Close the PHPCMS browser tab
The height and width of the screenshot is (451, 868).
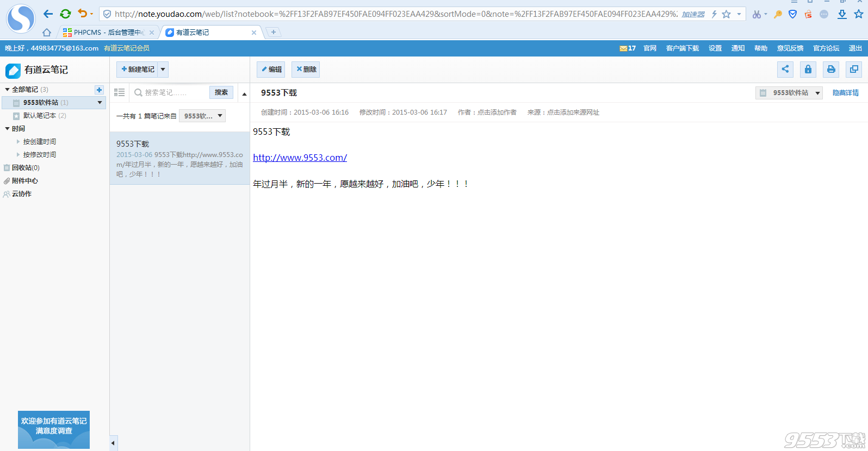click(152, 33)
